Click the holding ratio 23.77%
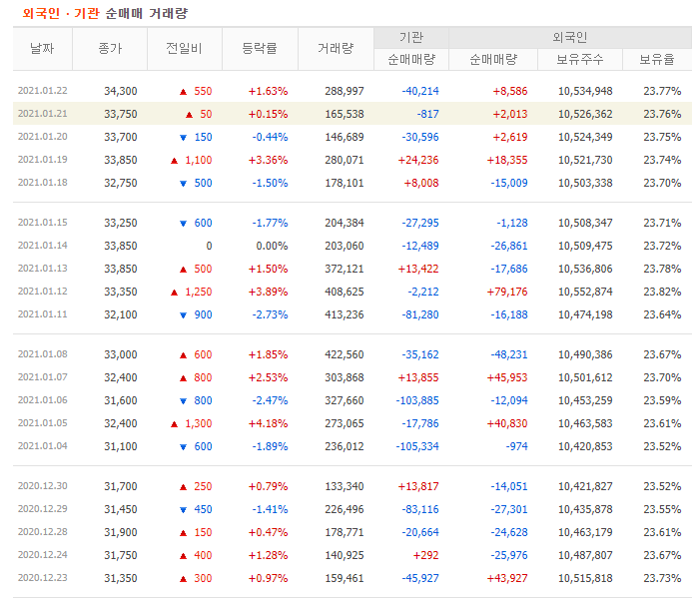This screenshot has width=700, height=608. pyautogui.click(x=662, y=91)
